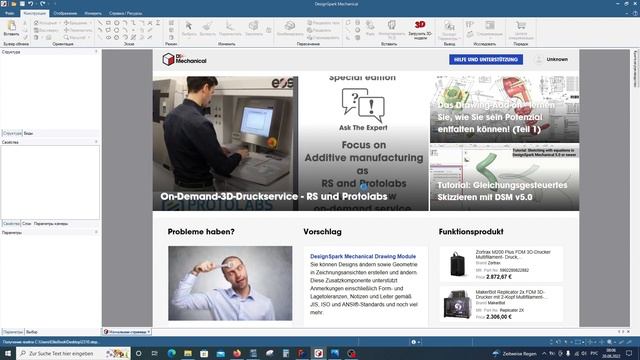Switch to the Измерить ribbon tab
This screenshot has height=360, width=640.
pyautogui.click(x=93, y=13)
